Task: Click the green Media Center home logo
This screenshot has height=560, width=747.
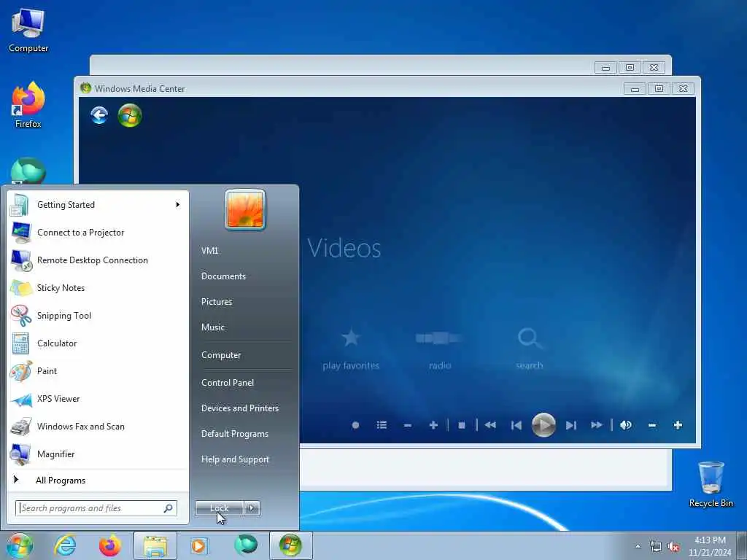Action: tap(130, 116)
